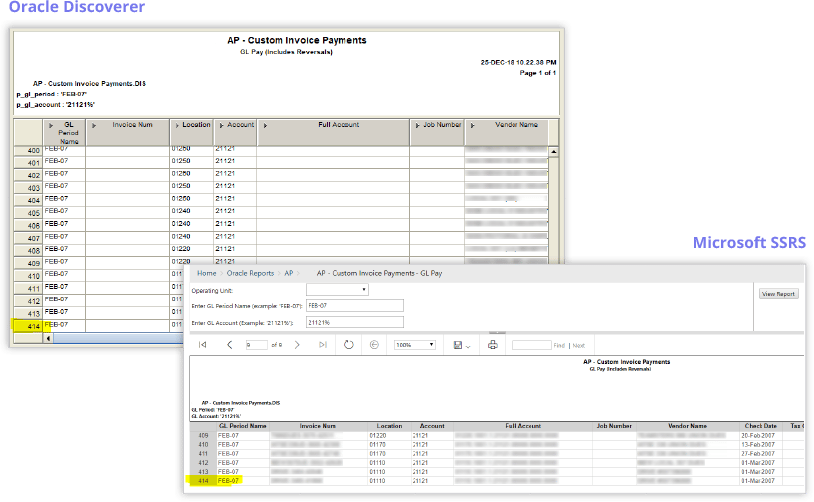The height and width of the screenshot is (502, 814).
Task: Click GL Period Name header in SSRS table
Action: (242, 426)
